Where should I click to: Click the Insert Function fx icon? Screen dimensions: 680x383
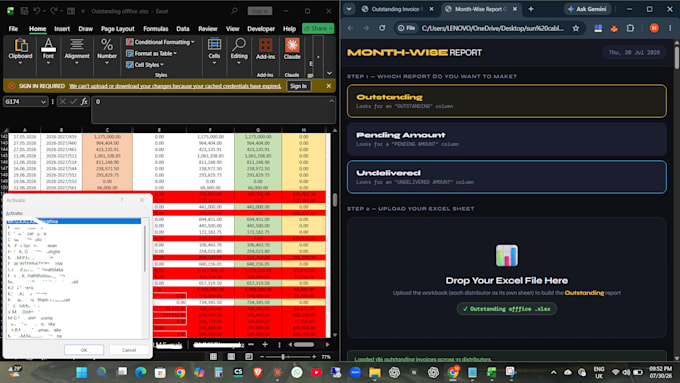point(84,101)
